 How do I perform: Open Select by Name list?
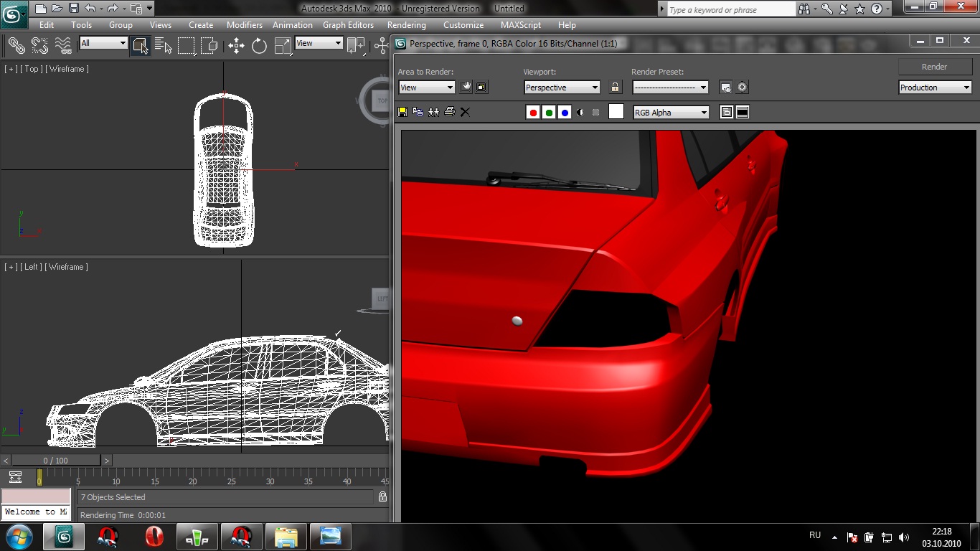[x=163, y=46]
